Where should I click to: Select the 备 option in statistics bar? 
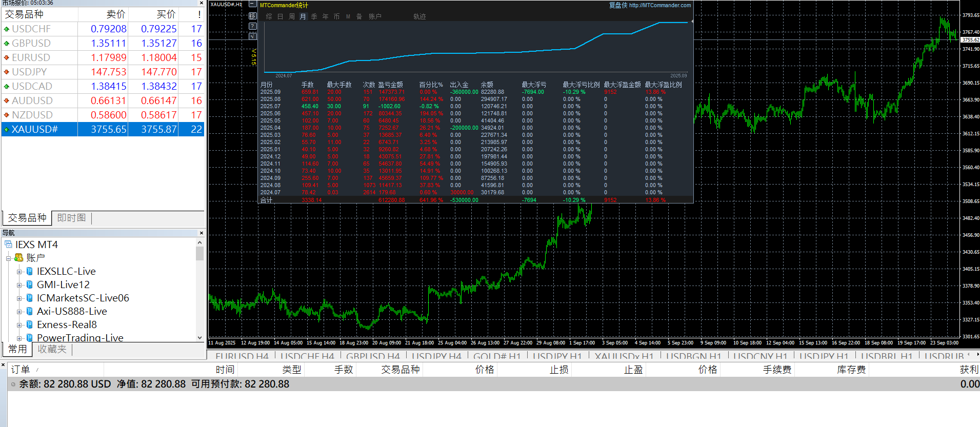tap(359, 17)
